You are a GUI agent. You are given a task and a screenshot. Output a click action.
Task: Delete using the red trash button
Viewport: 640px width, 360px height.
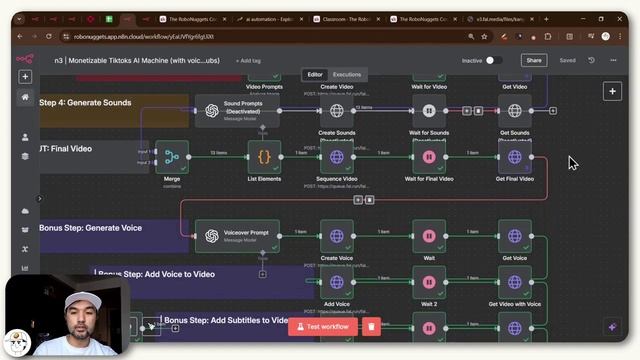point(371,327)
